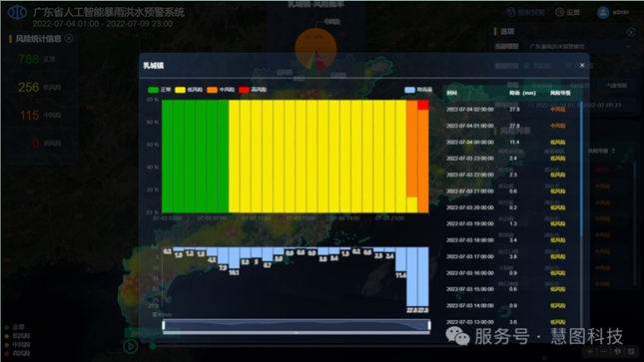Click the globe forecast warning icon in header
644x362 pixels.
(x=511, y=12)
